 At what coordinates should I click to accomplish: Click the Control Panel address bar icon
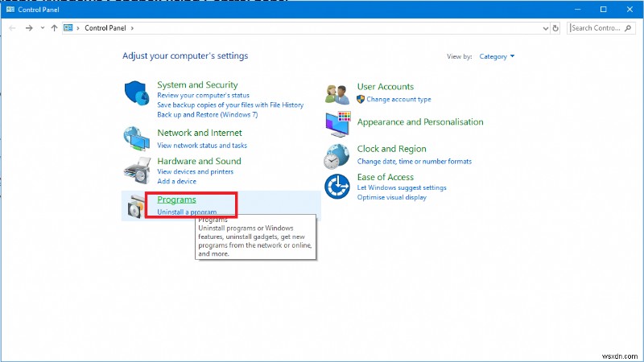[x=68, y=28]
